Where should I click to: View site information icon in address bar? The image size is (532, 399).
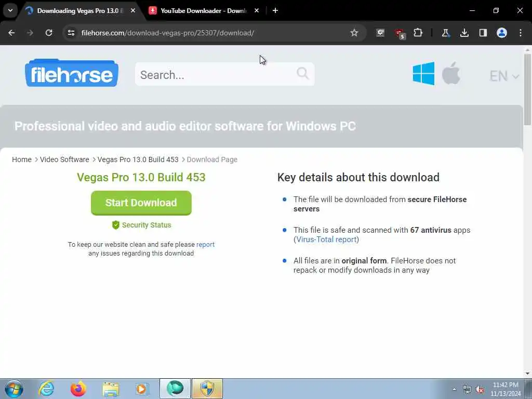(71, 33)
